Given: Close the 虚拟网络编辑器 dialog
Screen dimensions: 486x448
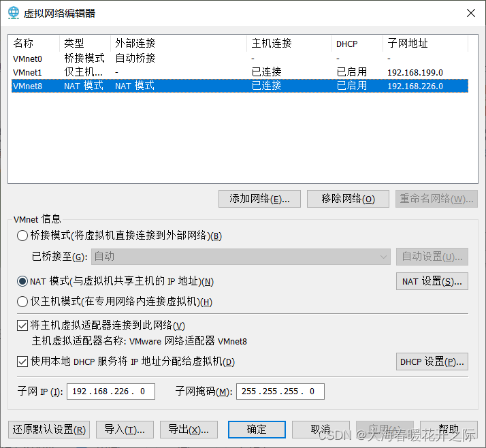Looking at the screenshot, I should coord(471,13).
